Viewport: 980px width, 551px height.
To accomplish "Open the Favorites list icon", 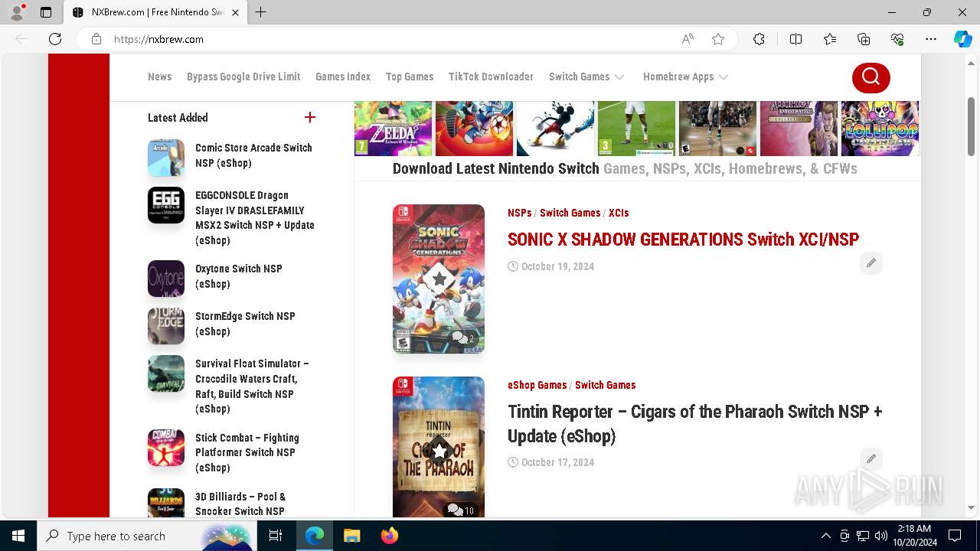I will pyautogui.click(x=830, y=39).
